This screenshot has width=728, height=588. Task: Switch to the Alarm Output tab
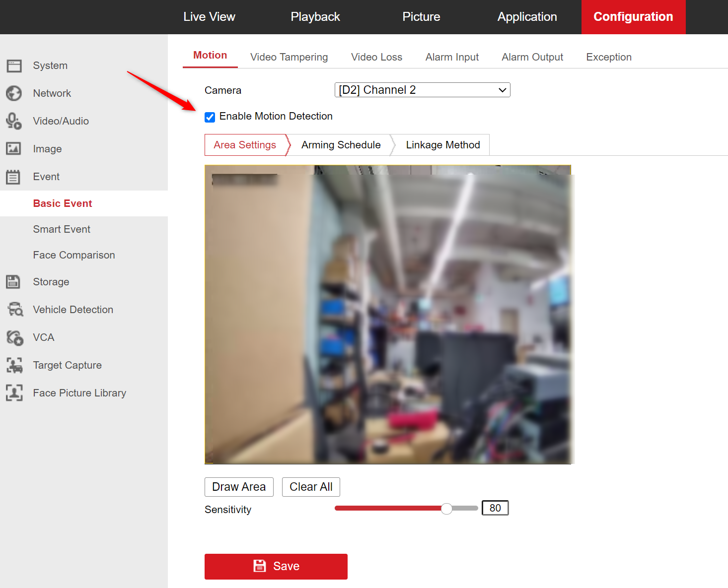point(532,57)
